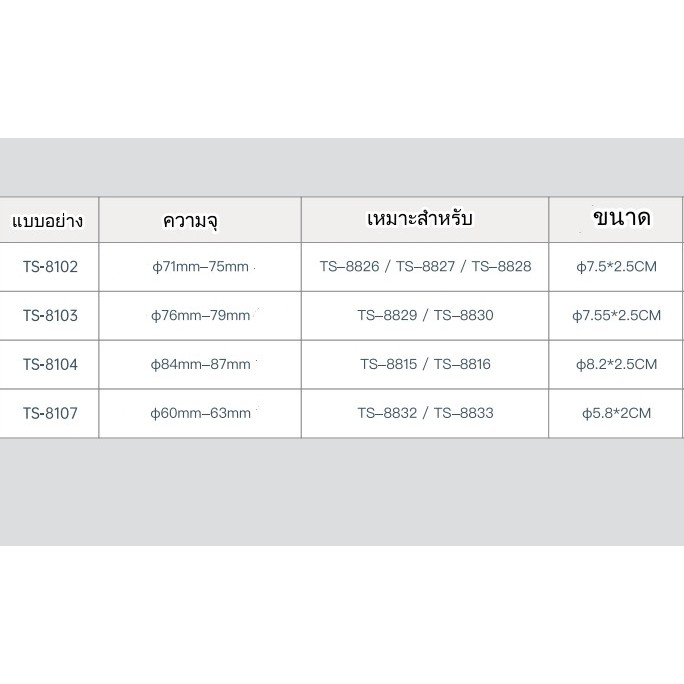Select the TS–8829 / TS–8830 cell
Viewport: 684px width, 684px height.
(425, 316)
